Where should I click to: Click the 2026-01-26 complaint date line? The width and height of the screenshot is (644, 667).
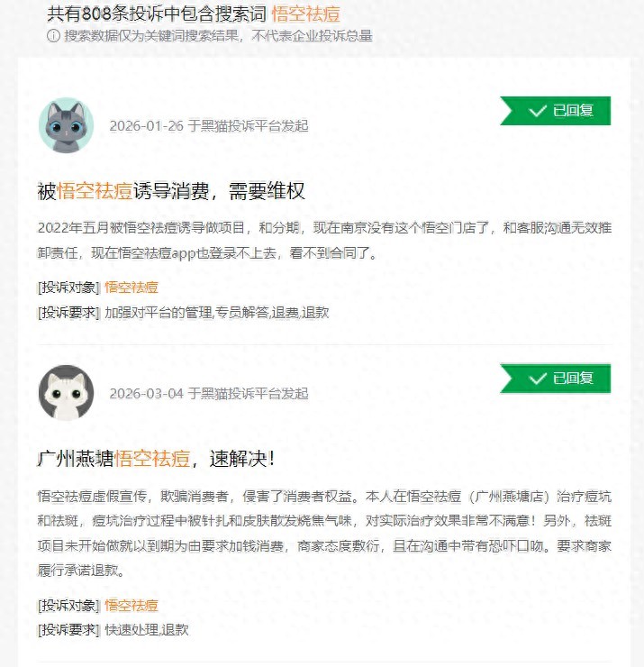coord(209,126)
